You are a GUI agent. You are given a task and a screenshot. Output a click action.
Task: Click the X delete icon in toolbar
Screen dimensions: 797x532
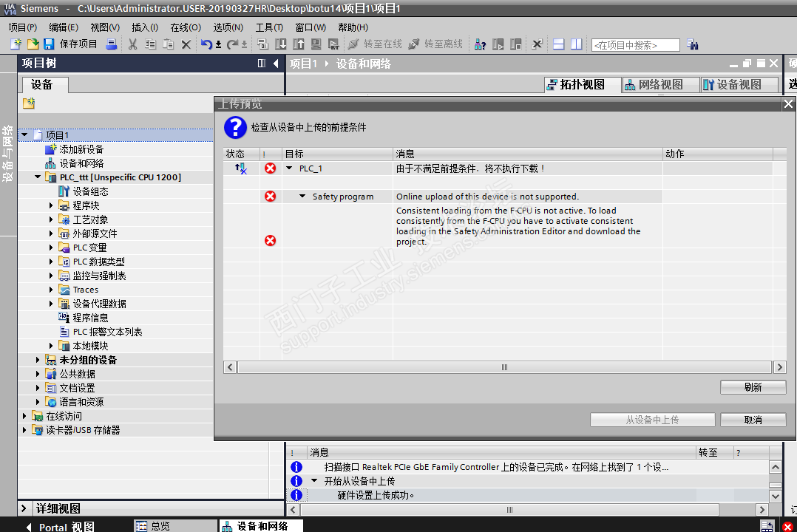tap(186, 45)
